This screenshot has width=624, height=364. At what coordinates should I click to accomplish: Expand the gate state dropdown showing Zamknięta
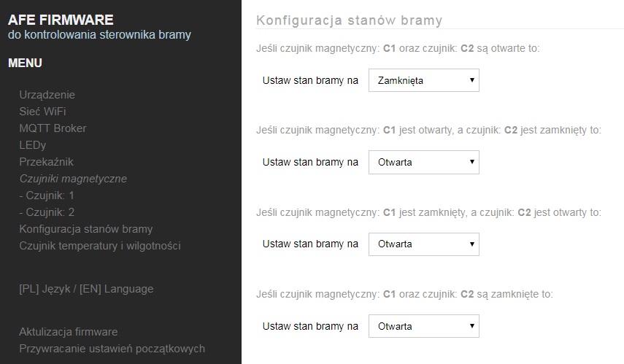coord(424,80)
